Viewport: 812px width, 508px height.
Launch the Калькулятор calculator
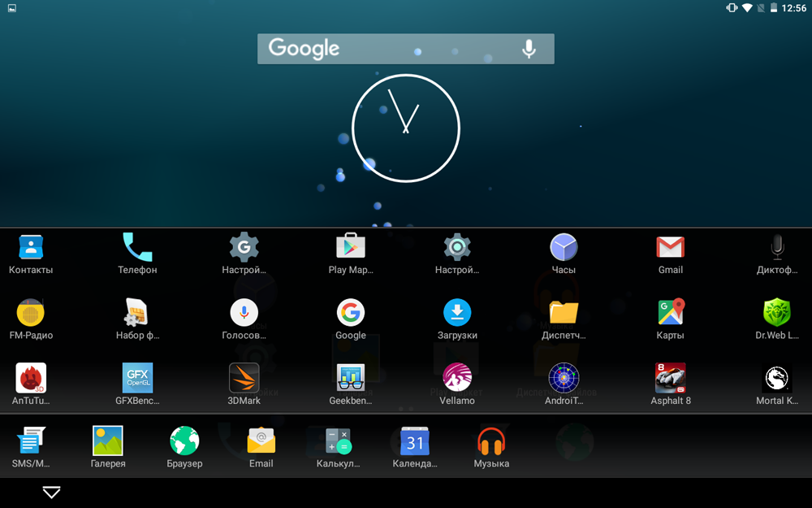tap(338, 441)
